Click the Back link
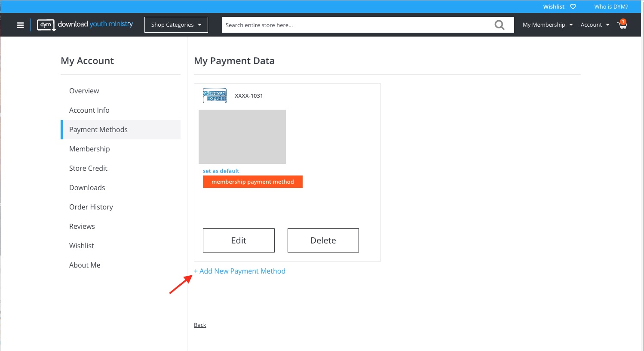This screenshot has width=644, height=351. point(200,325)
